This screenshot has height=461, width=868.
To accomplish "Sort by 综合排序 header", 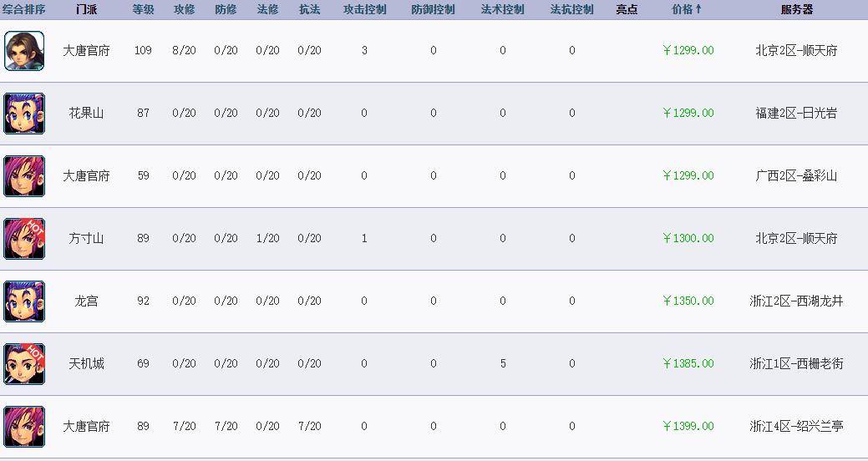I will click(x=24, y=10).
